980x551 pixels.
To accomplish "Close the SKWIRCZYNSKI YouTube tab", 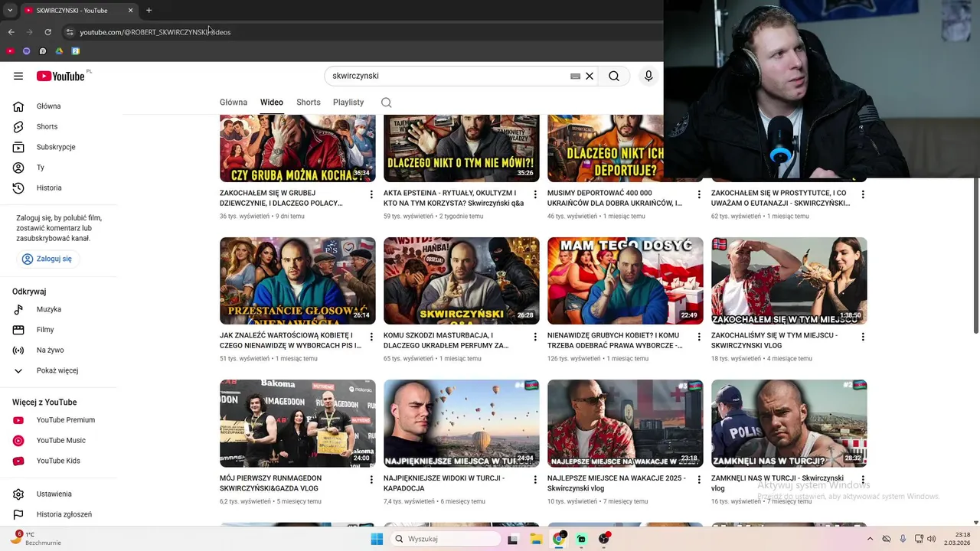I will coord(130,11).
